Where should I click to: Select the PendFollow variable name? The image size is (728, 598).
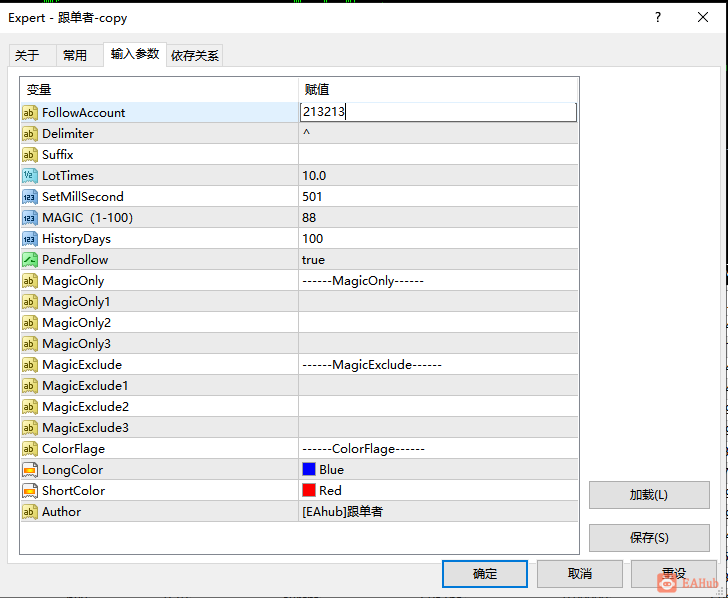75,260
